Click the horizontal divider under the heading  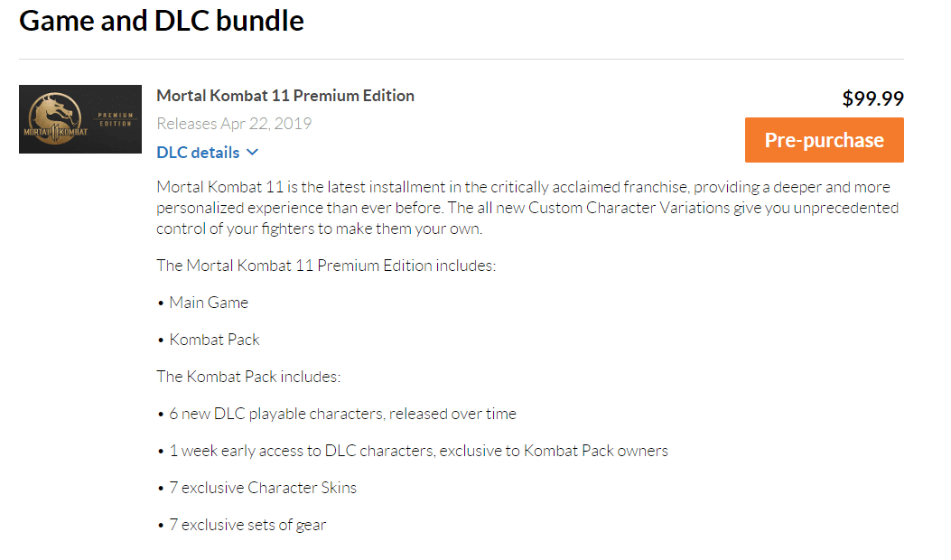(462, 59)
